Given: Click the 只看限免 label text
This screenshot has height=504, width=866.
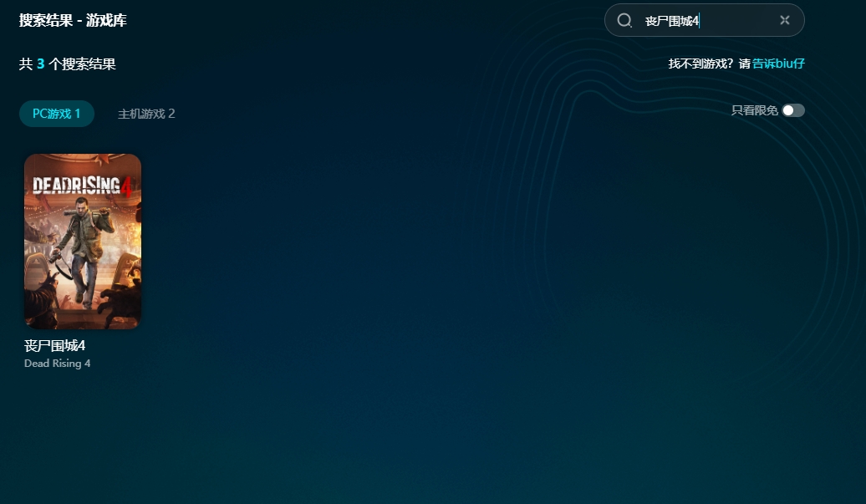Looking at the screenshot, I should tap(755, 110).
